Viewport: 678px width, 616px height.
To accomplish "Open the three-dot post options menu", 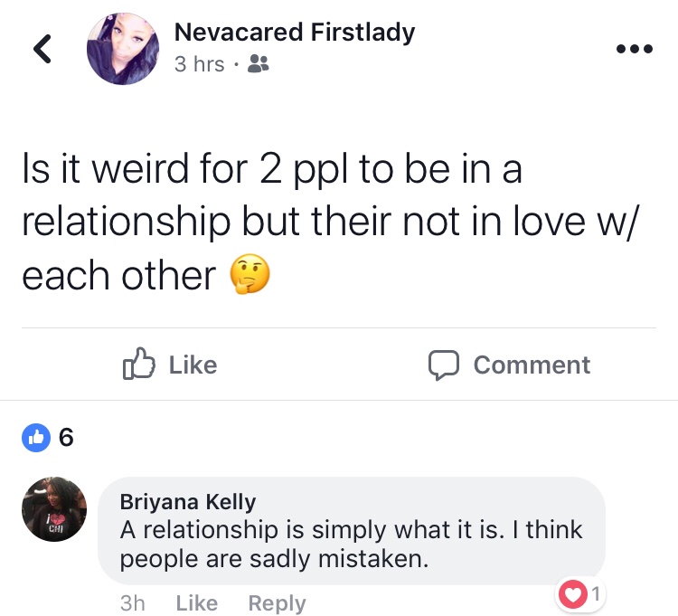I will 633,48.
